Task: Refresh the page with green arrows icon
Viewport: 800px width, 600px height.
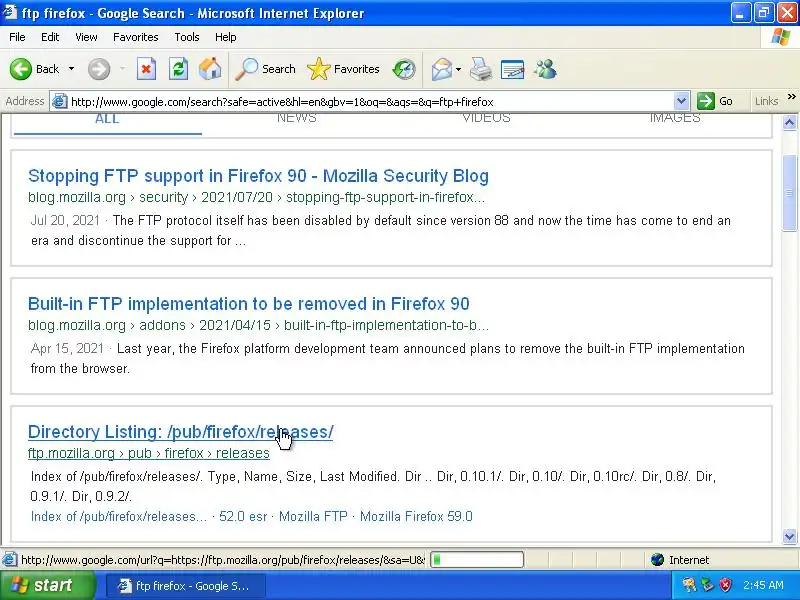Action: [x=179, y=69]
